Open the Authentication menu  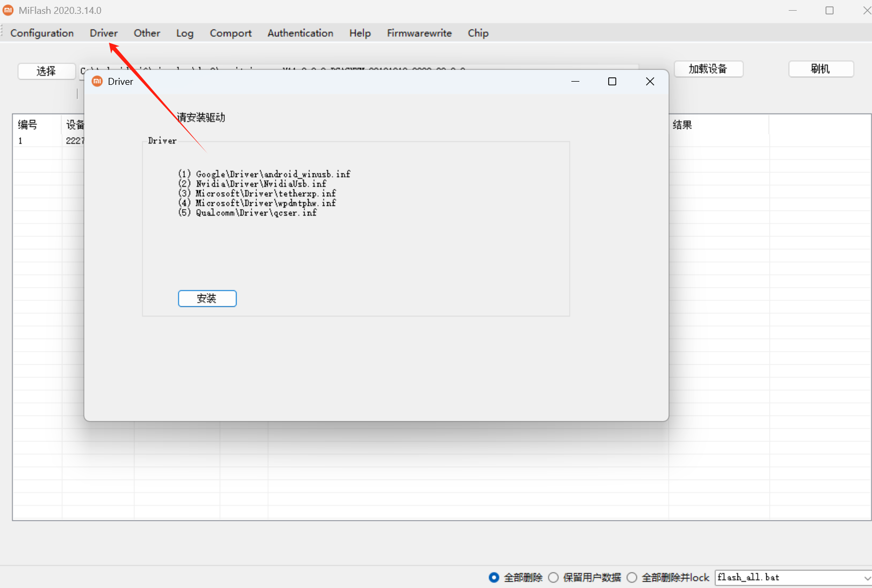(300, 33)
